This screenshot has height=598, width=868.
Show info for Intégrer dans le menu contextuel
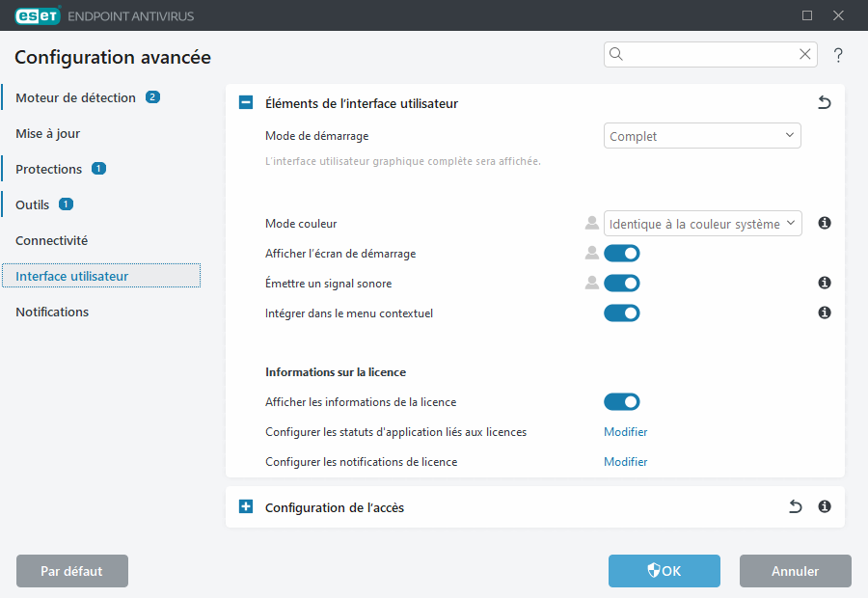[825, 313]
